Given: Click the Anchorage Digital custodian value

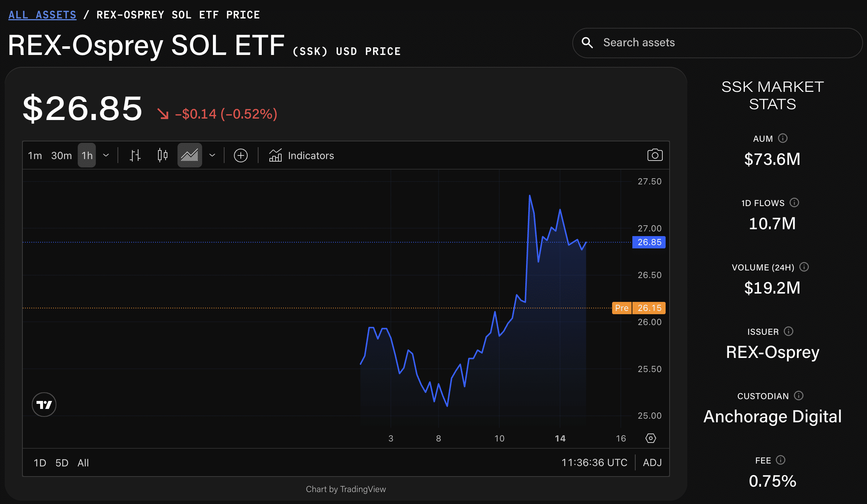Looking at the screenshot, I should [773, 417].
